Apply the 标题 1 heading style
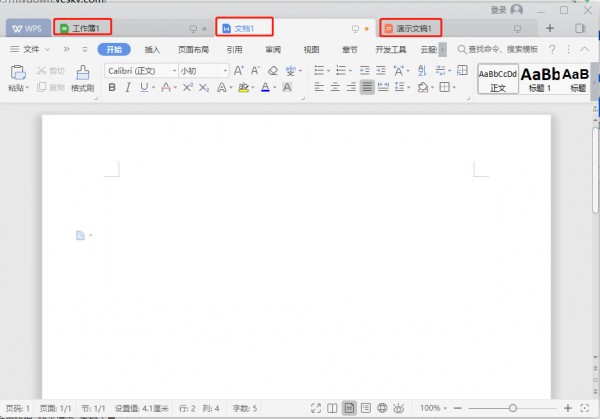The height and width of the screenshot is (419, 600). click(x=541, y=78)
